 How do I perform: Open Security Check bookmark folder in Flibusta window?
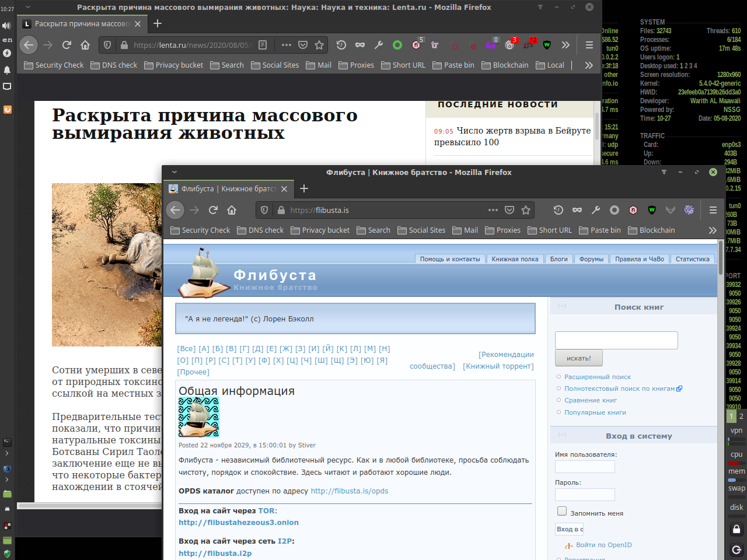(x=200, y=230)
